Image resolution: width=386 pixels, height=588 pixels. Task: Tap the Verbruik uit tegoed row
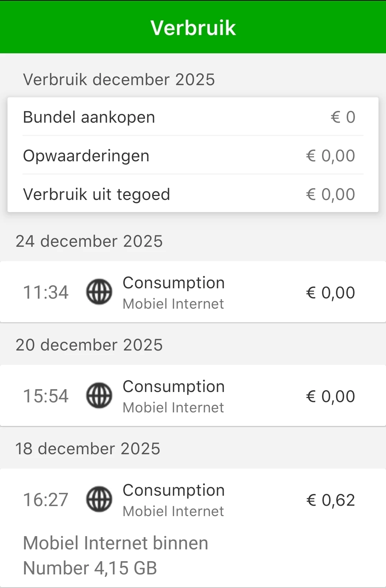click(193, 194)
